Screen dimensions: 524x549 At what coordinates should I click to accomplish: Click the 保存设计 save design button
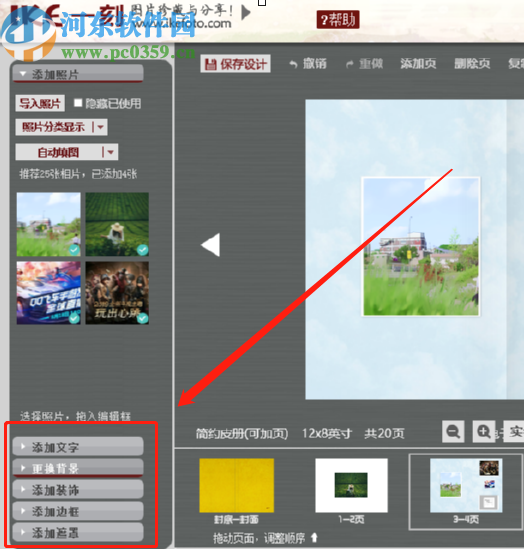235,64
